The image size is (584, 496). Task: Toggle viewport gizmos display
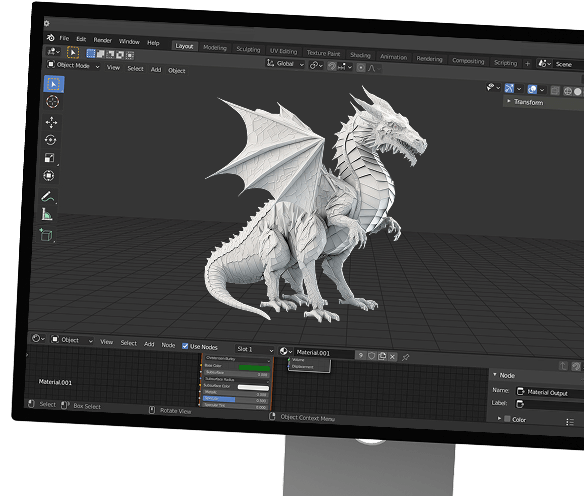pos(509,88)
